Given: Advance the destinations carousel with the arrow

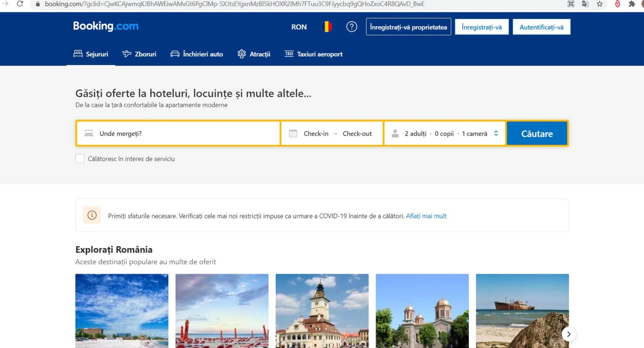Looking at the screenshot, I should [x=568, y=334].
